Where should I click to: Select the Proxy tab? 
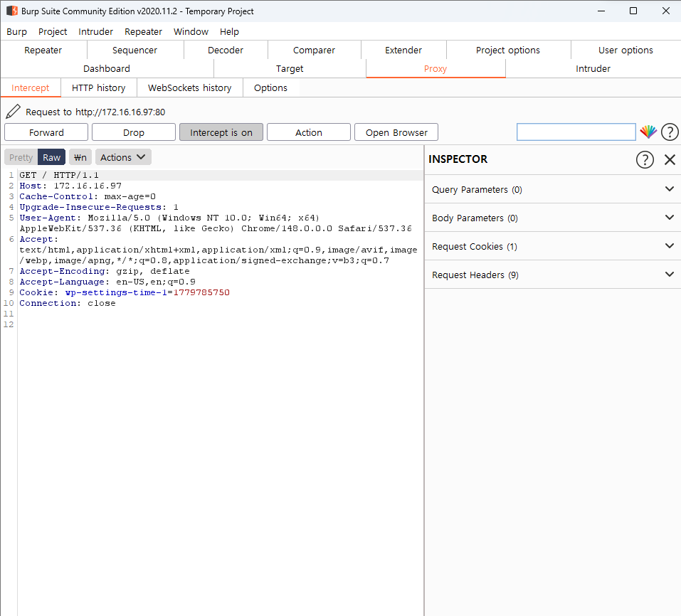click(x=435, y=68)
